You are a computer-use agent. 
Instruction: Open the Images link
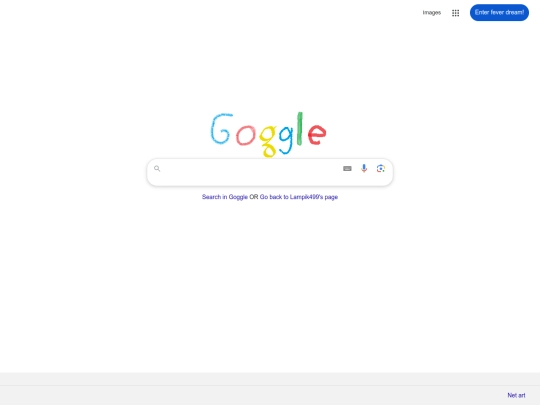pos(432,13)
